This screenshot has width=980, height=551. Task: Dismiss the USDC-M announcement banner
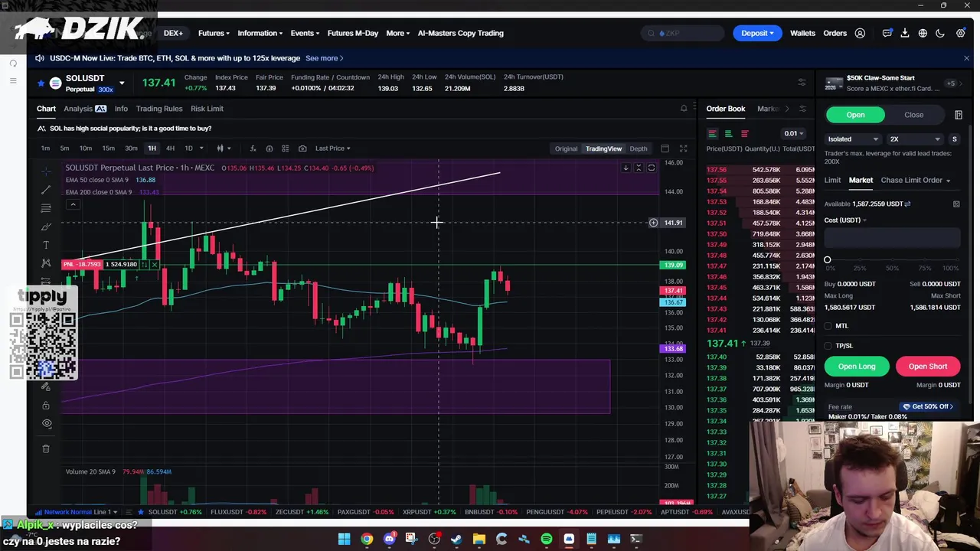(x=966, y=58)
